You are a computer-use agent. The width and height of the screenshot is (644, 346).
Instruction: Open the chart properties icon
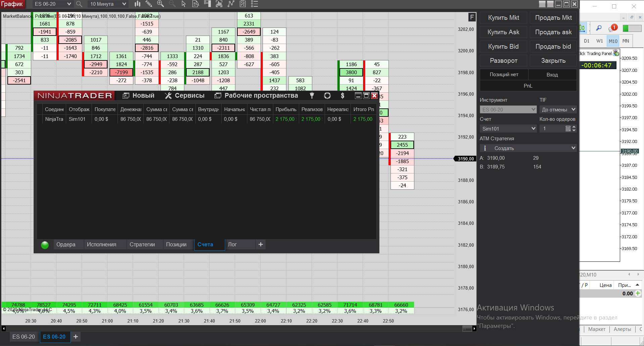pyautogui.click(x=243, y=4)
